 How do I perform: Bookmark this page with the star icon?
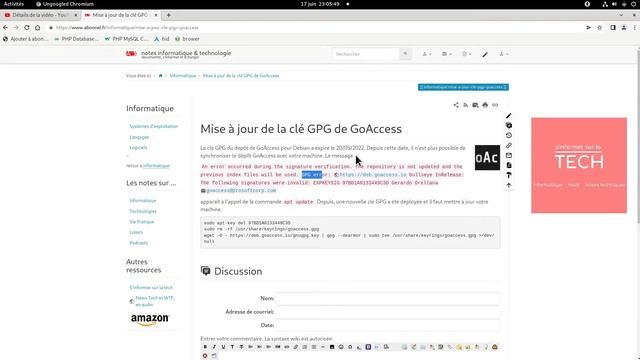point(600,27)
